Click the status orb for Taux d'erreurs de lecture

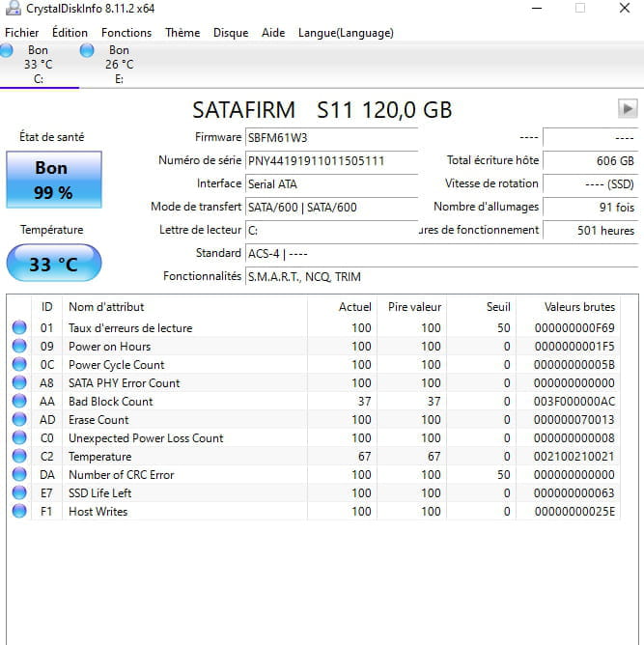point(19,328)
